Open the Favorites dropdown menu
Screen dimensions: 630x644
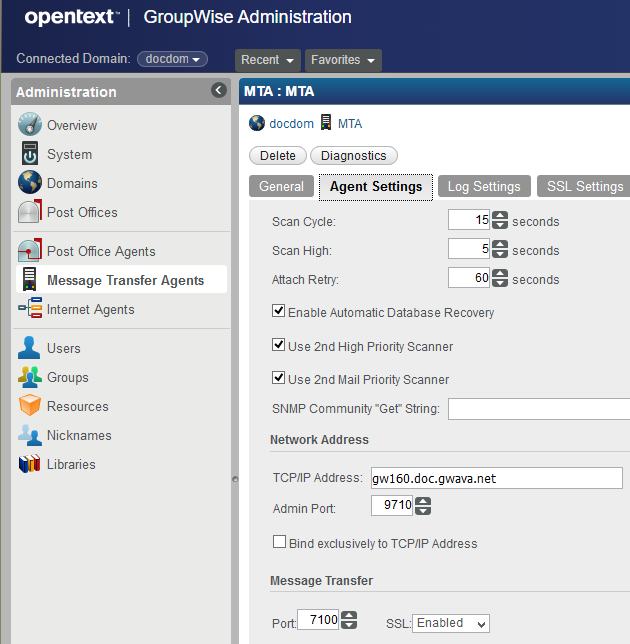(343, 60)
